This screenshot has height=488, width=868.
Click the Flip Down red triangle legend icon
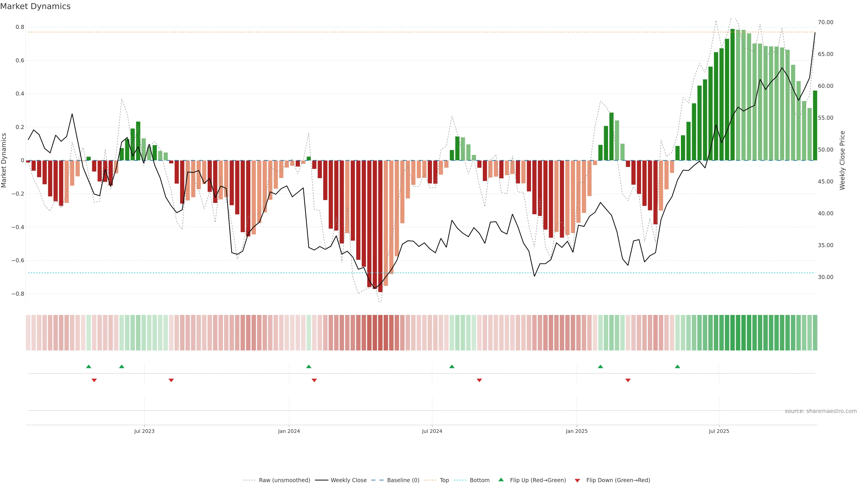[577, 480]
